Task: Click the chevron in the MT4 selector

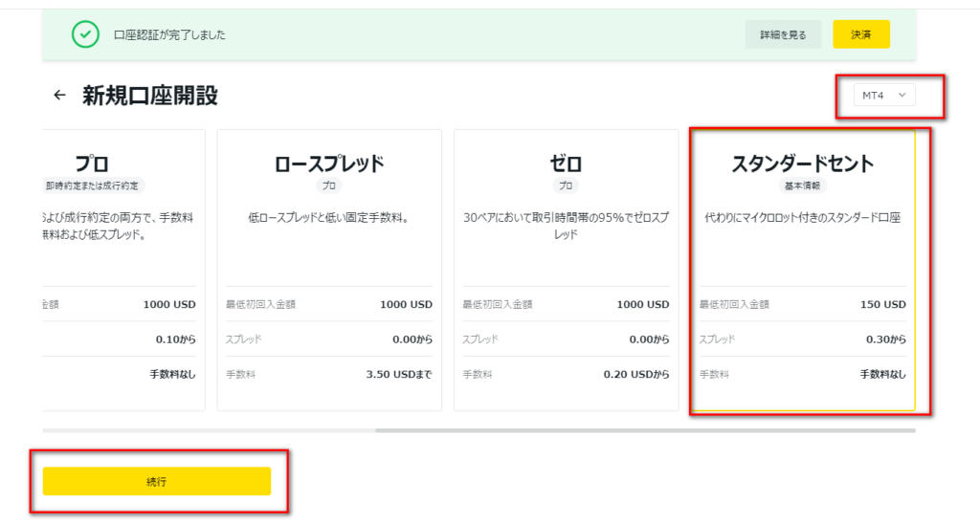Action: [902, 95]
